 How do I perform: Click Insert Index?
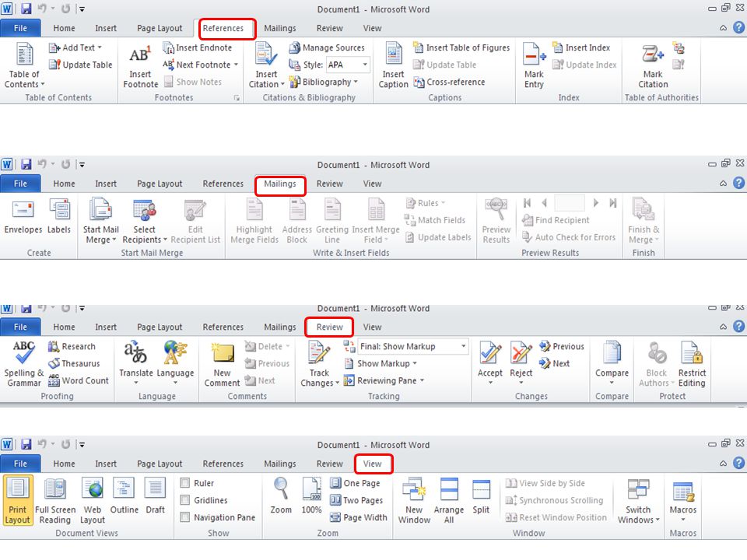[x=581, y=47]
